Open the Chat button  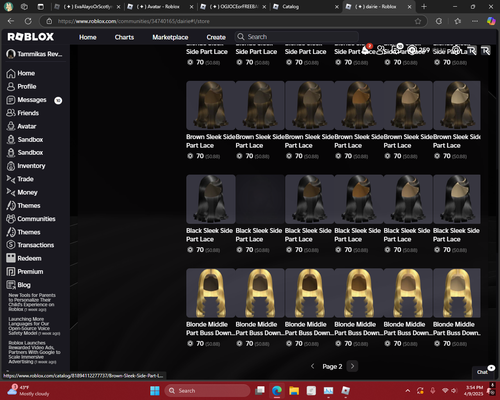[x=483, y=372]
